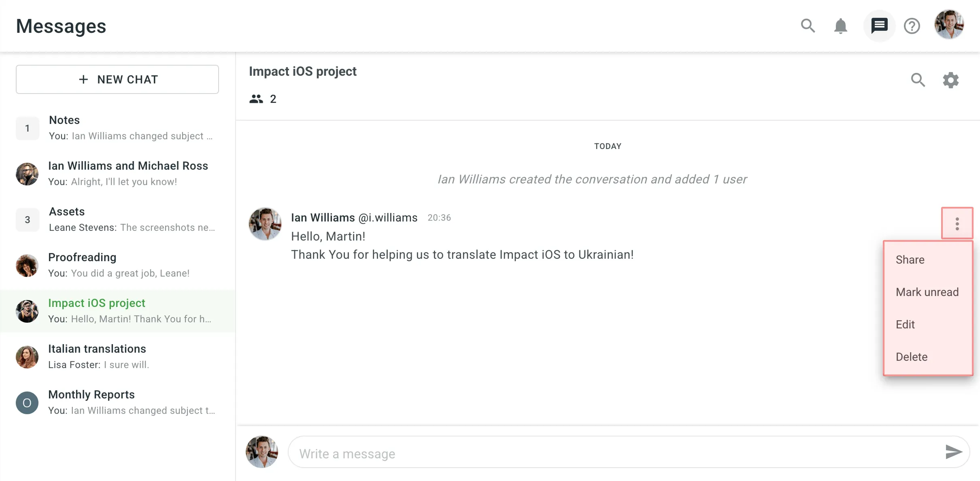This screenshot has width=980, height=481.
Task: Click Ian Williams' avatar on the message
Action: point(265,224)
